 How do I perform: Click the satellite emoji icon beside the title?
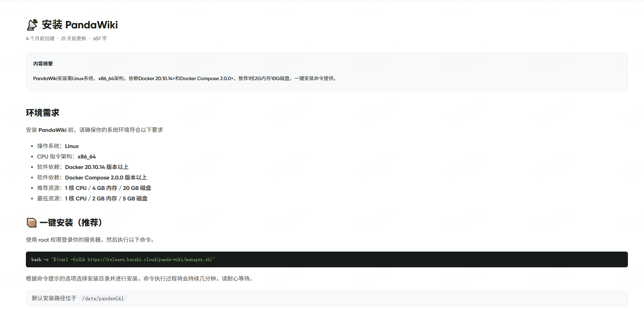click(32, 24)
